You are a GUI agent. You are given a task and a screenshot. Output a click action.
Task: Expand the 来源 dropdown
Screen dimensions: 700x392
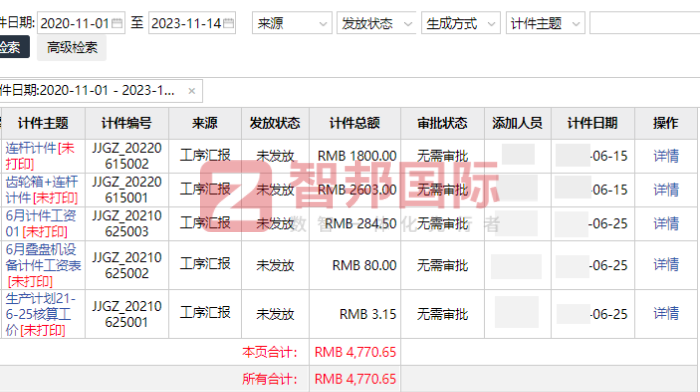(x=292, y=23)
